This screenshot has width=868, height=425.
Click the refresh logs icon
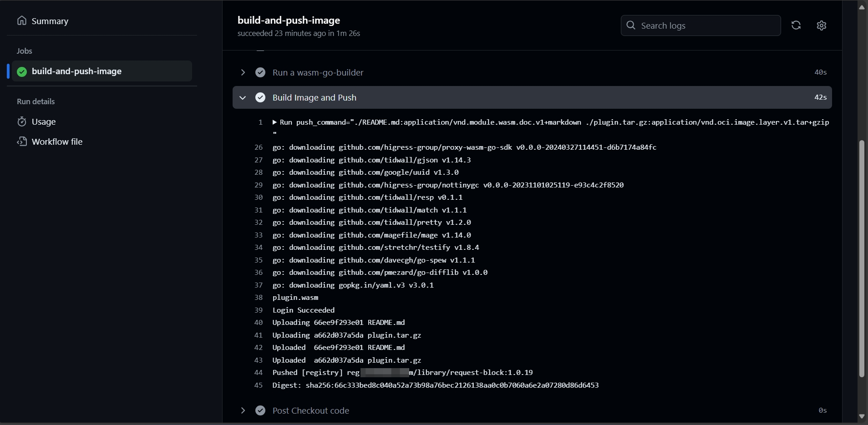tap(796, 25)
